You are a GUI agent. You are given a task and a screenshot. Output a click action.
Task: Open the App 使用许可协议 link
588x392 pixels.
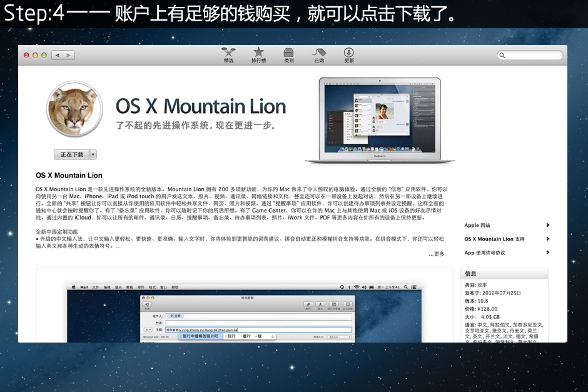(x=485, y=253)
